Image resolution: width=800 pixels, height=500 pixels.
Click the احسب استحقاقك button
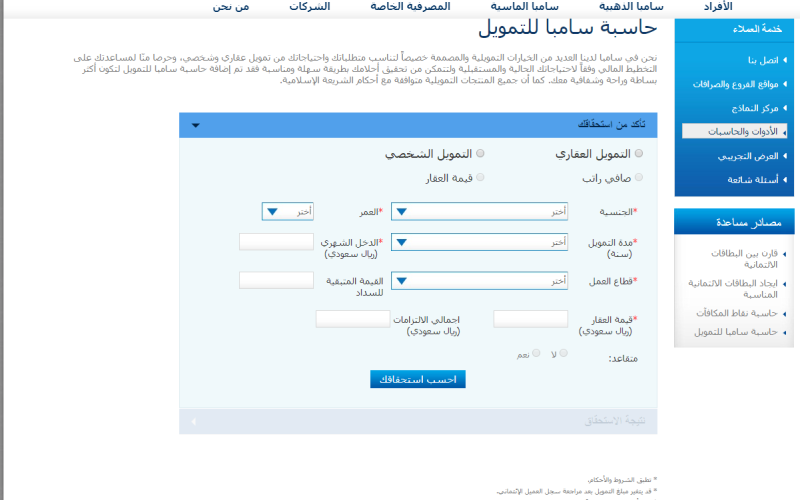tap(418, 379)
